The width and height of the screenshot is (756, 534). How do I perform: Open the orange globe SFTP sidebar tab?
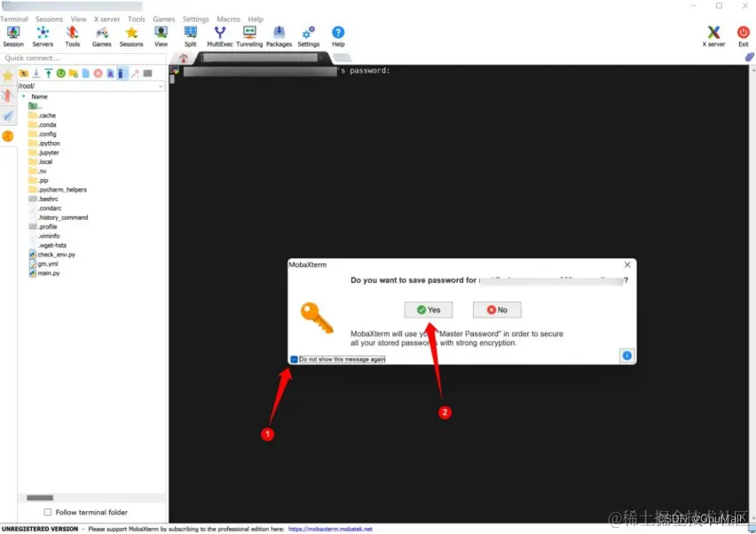click(x=8, y=137)
